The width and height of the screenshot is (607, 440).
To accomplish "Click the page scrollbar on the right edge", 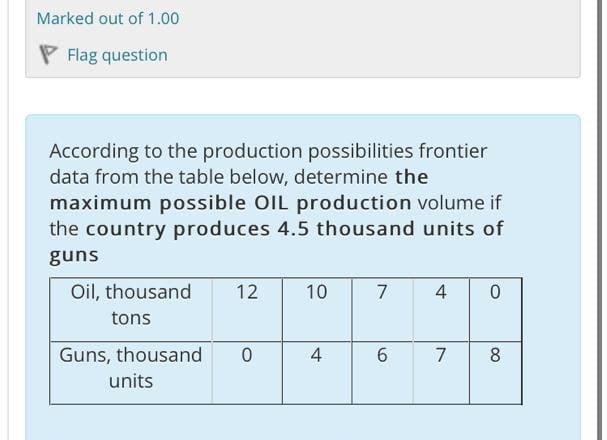I will [599, 220].
